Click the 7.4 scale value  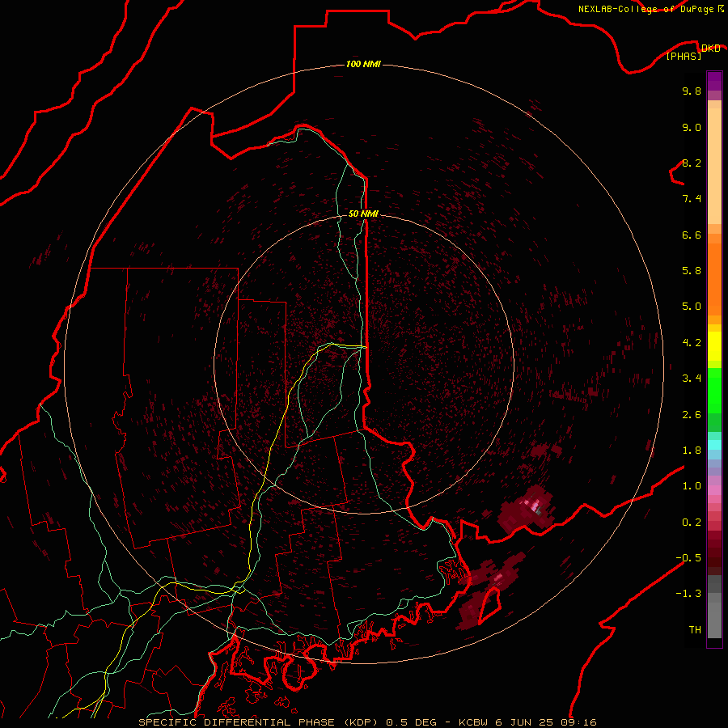(692, 199)
